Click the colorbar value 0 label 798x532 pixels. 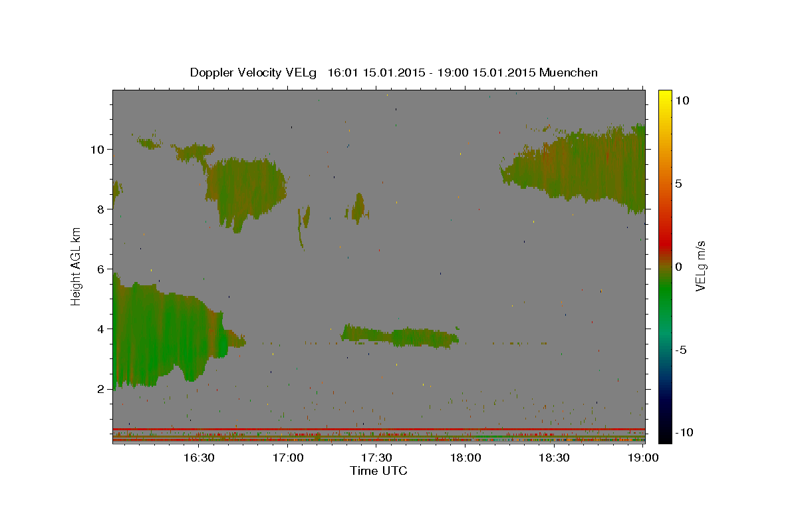678,267
